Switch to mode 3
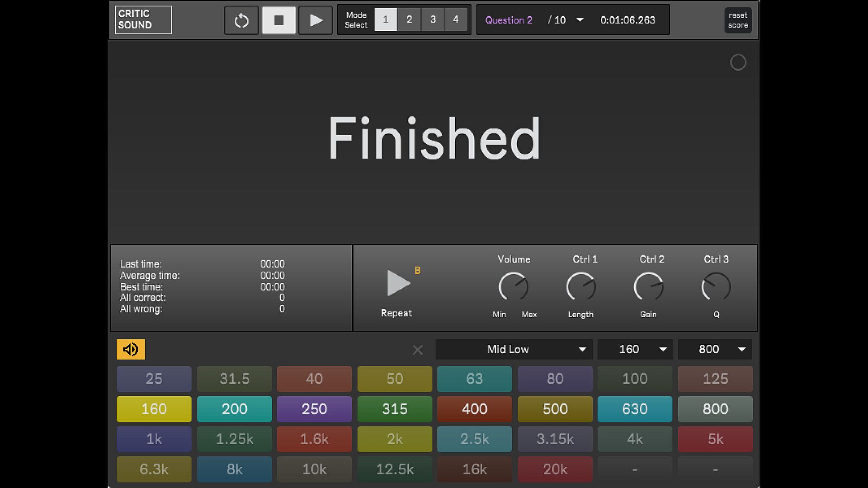 (433, 20)
